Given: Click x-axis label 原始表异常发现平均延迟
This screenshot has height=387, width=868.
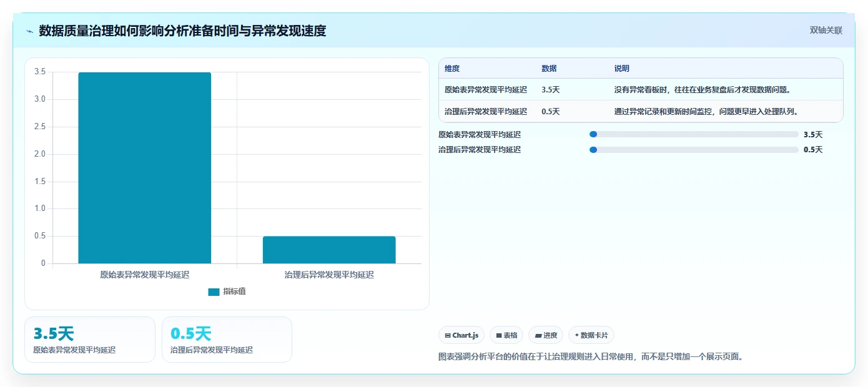Looking at the screenshot, I should [x=145, y=275].
